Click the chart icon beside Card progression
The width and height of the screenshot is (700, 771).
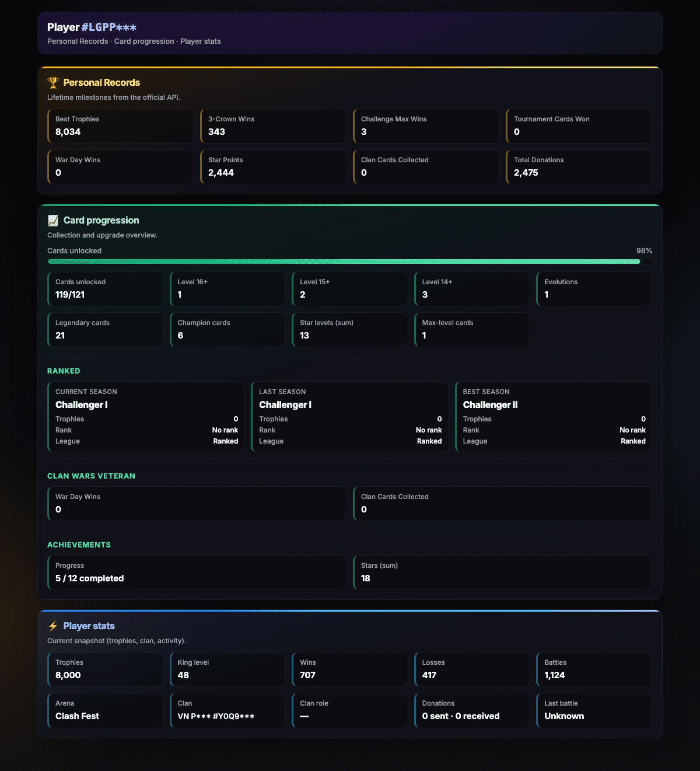coord(53,221)
